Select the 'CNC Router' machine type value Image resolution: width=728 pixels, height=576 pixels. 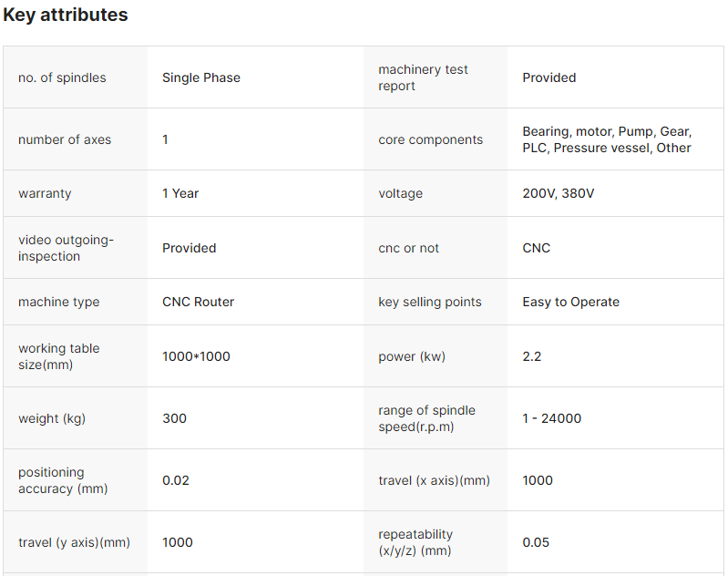coord(198,302)
